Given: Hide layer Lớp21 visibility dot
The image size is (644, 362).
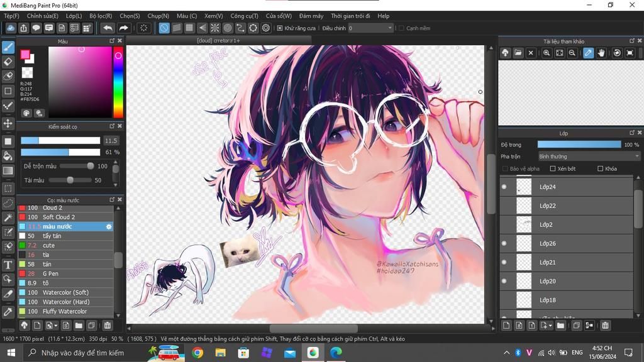Looking at the screenshot, I should pos(504,262).
